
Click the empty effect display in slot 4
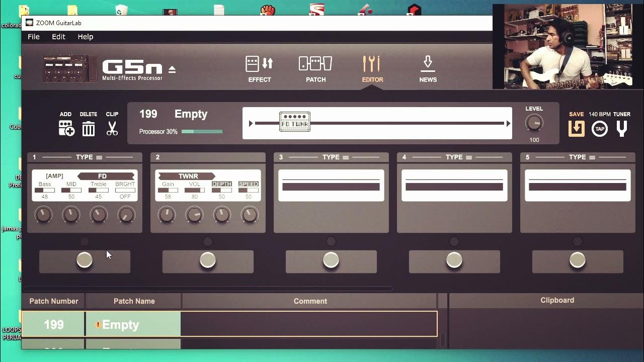[454, 186]
